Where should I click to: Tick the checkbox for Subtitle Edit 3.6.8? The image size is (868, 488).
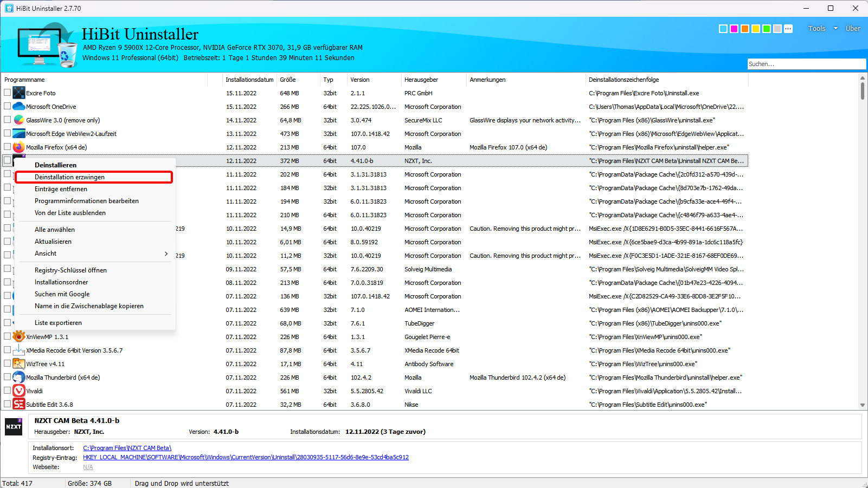(8, 404)
